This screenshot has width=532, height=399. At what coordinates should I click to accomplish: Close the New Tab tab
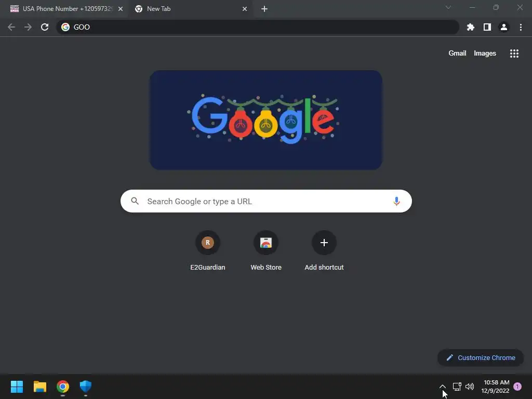[245, 9]
